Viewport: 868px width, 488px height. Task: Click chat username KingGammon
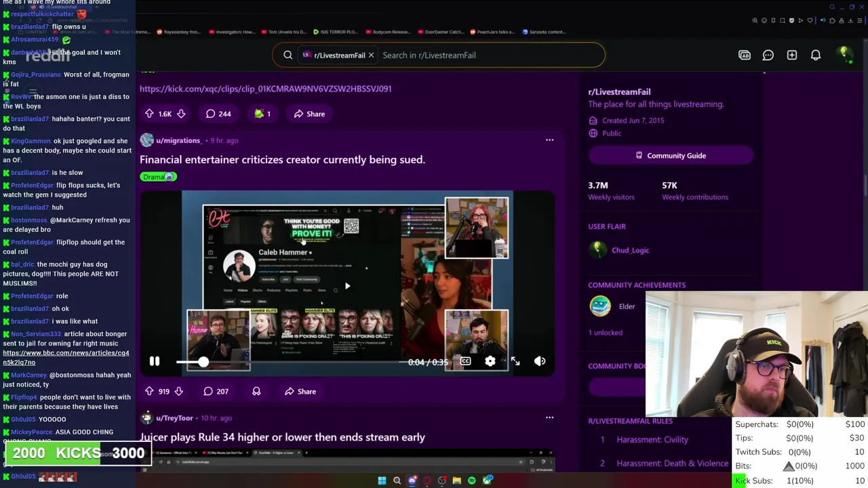[x=31, y=141]
